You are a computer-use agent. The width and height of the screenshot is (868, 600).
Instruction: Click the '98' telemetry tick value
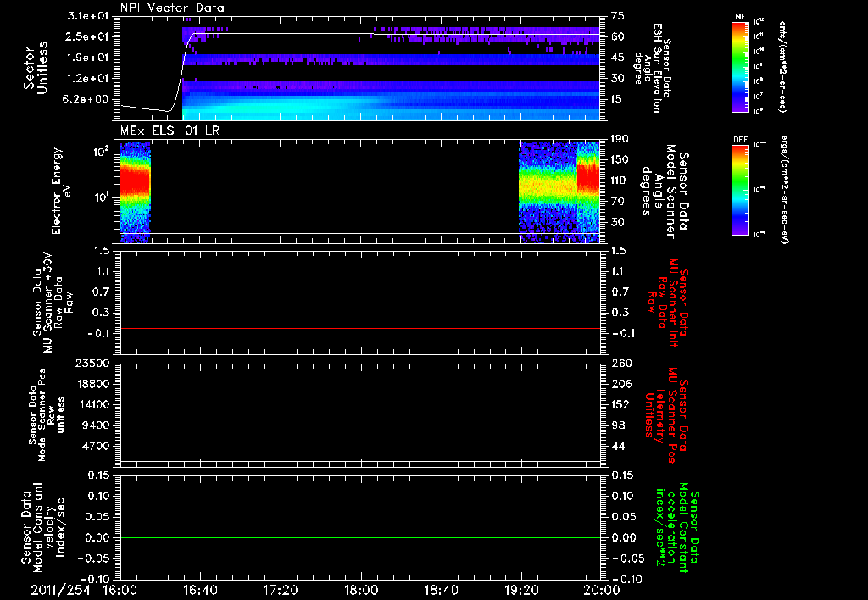pyautogui.click(x=618, y=425)
